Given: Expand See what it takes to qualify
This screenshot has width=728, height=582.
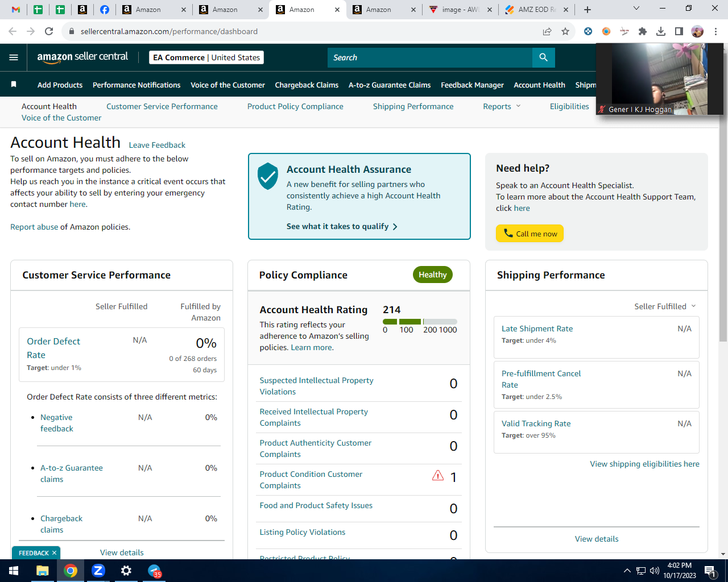Looking at the screenshot, I should click(x=342, y=226).
